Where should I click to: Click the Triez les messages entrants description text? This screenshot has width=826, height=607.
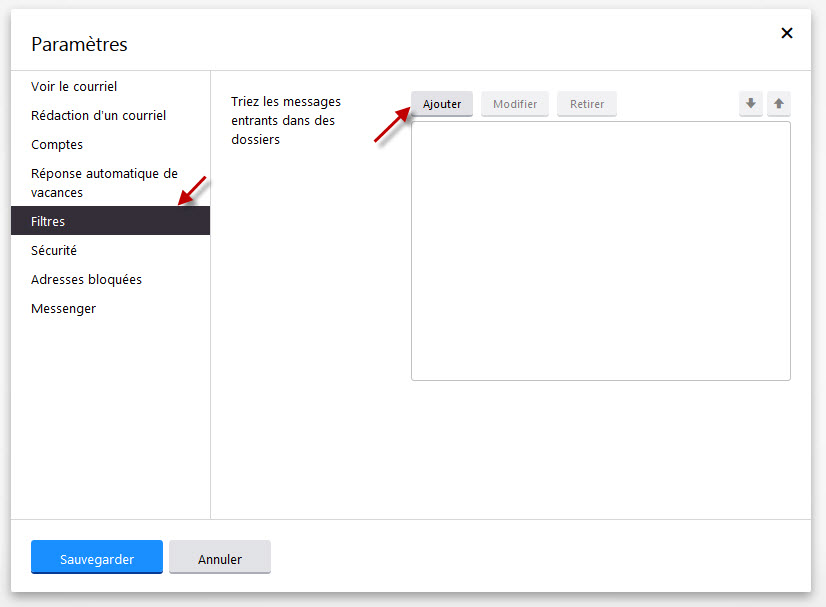pos(286,121)
